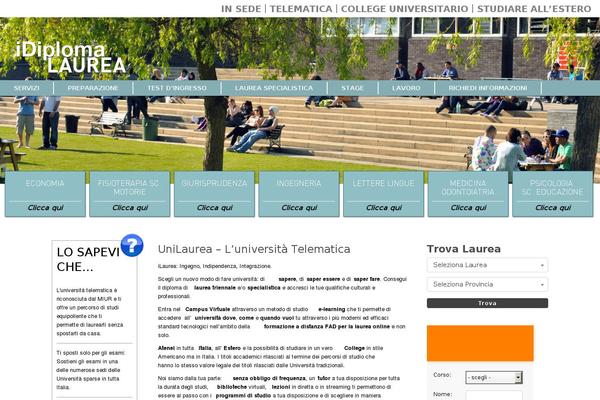This screenshot has width=600, height=400.
Task: Select PREPARAZIONE in the navigation bar
Action: coord(93,88)
